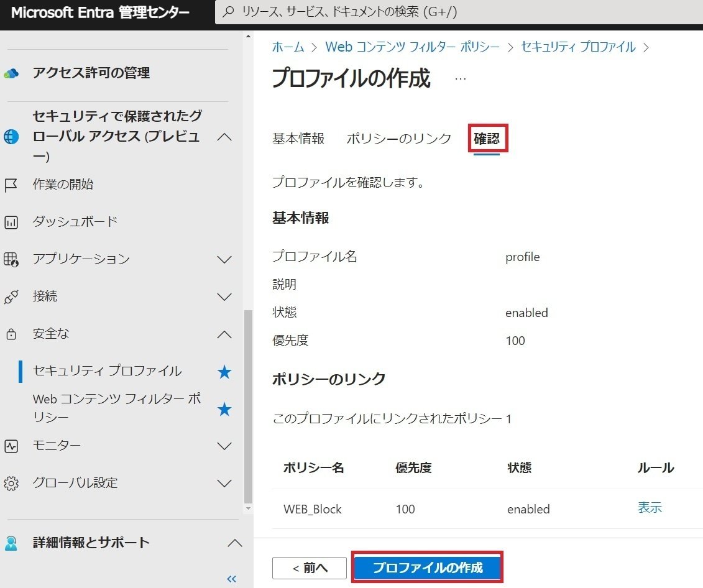Open Web コンテンツ フィルター ポリシー breadcrumb
703x588 pixels.
[x=413, y=47]
